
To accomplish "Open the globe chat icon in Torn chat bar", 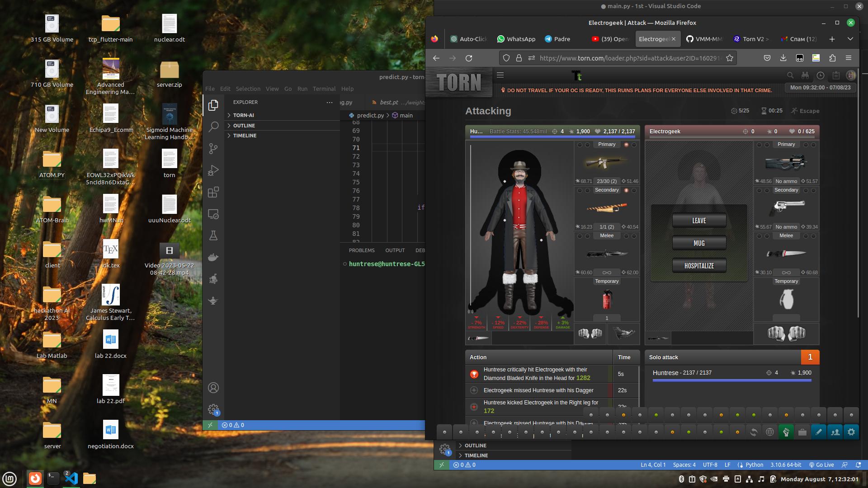I will pyautogui.click(x=770, y=432).
